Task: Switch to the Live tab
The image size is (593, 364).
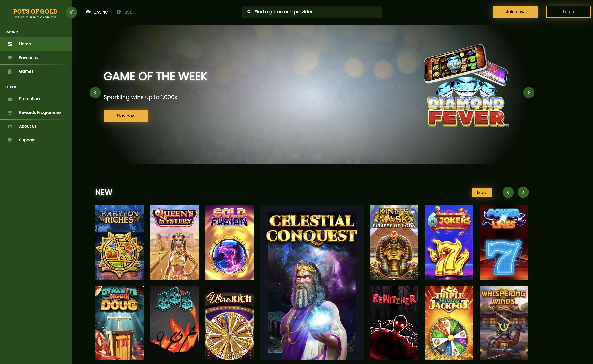Action: pyautogui.click(x=124, y=12)
